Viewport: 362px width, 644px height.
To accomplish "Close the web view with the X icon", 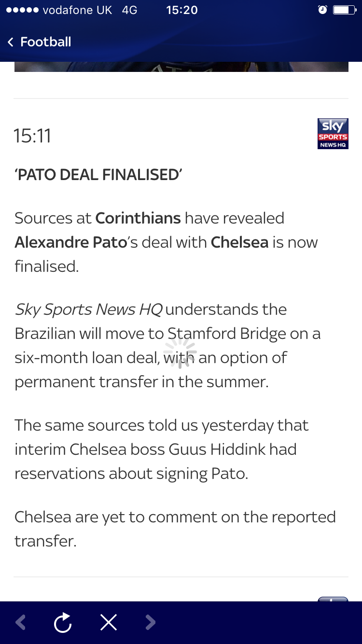I will (109, 622).
